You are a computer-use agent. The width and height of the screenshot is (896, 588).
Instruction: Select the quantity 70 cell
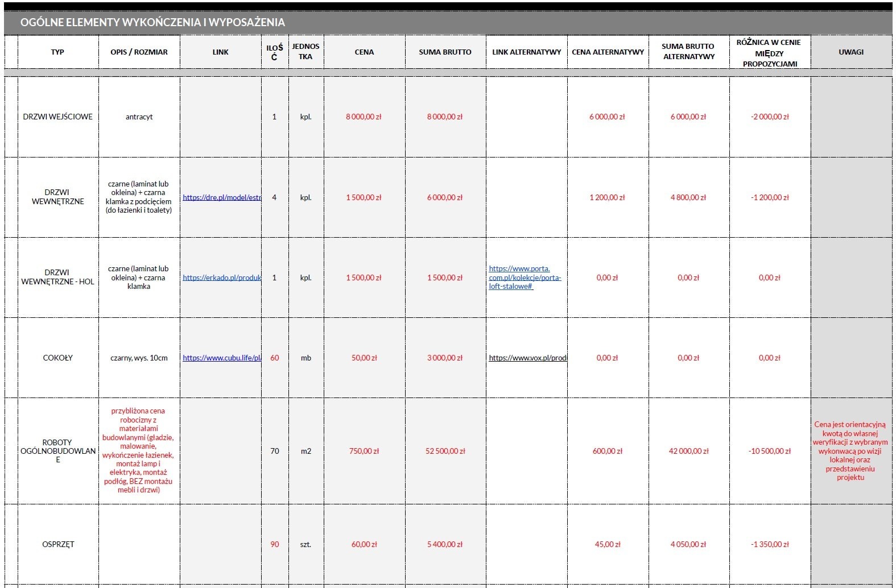coord(275,451)
